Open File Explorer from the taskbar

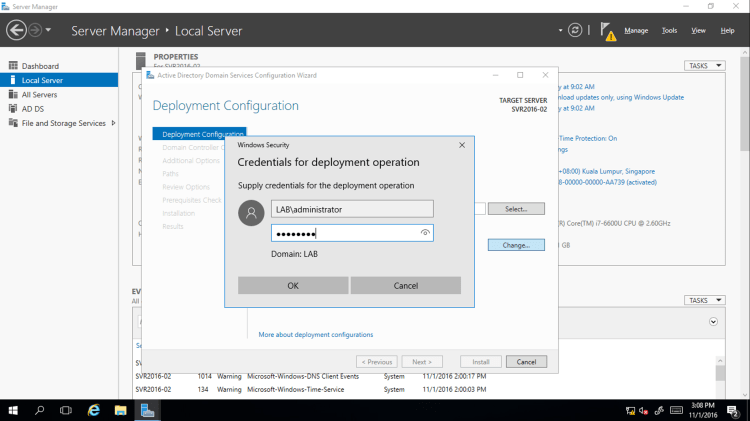120,410
